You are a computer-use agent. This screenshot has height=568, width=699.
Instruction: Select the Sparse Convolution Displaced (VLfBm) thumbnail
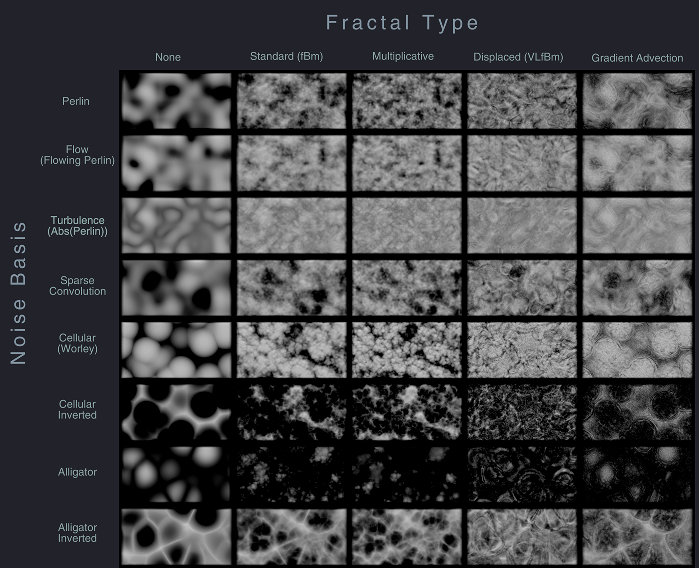click(x=522, y=288)
